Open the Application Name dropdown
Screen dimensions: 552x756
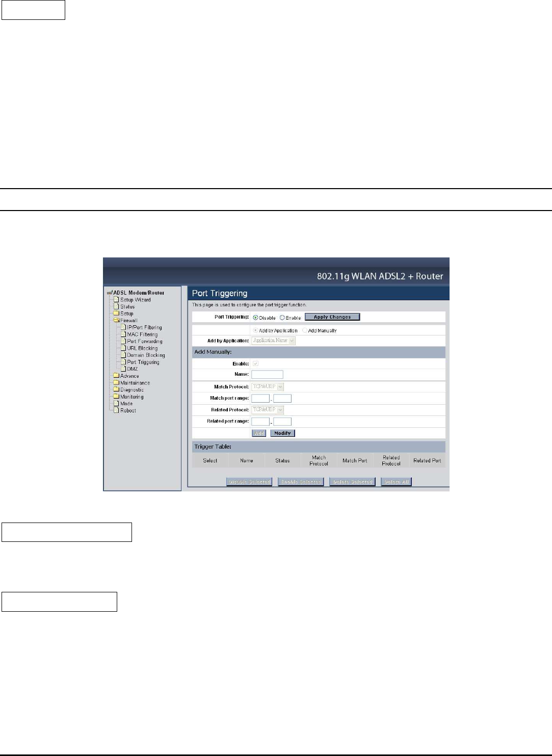point(274,341)
